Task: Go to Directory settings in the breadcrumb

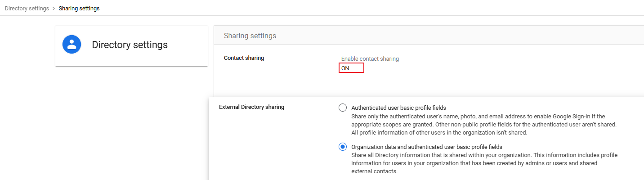Action: (x=27, y=9)
